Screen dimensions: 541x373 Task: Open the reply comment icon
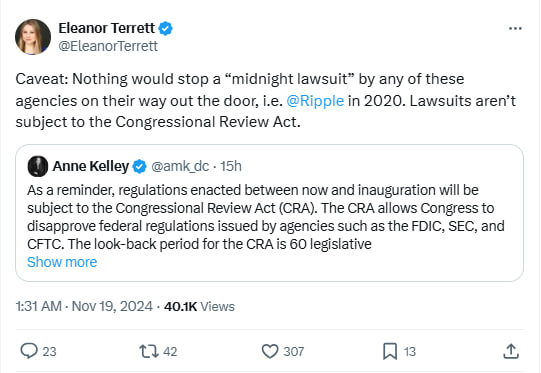coord(29,351)
